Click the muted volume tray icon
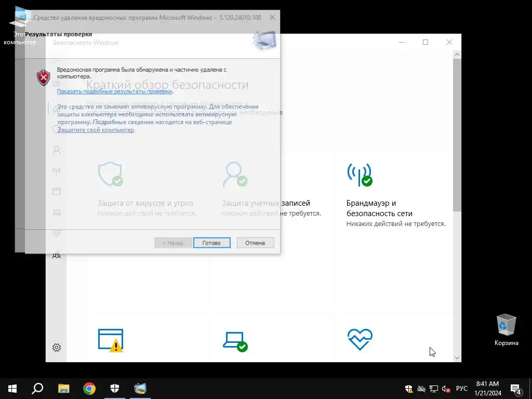This screenshot has height=399, width=532. click(446, 389)
